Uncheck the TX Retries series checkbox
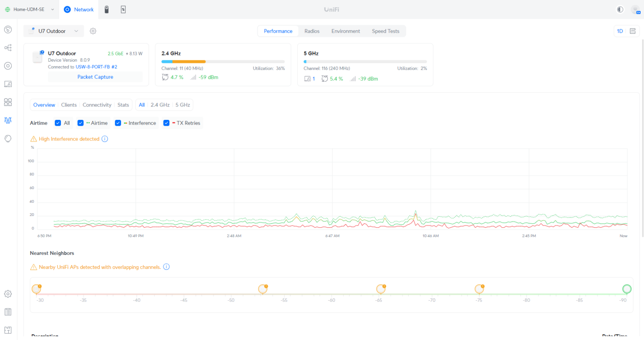 (x=166, y=123)
